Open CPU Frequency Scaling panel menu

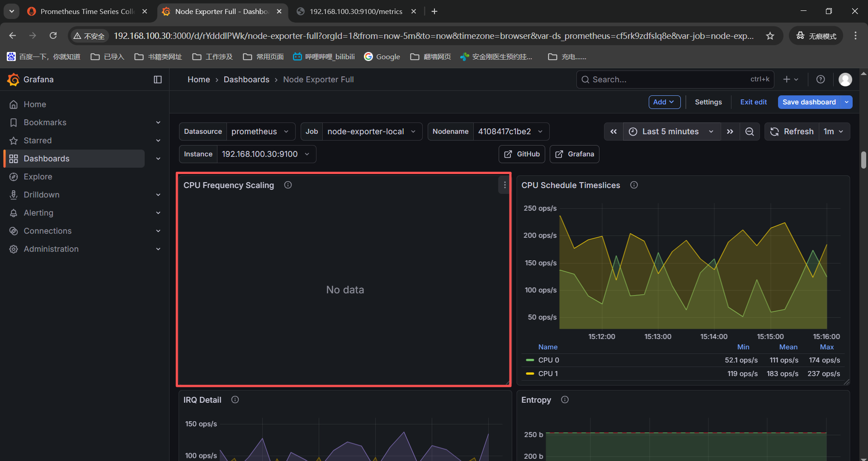point(505,185)
